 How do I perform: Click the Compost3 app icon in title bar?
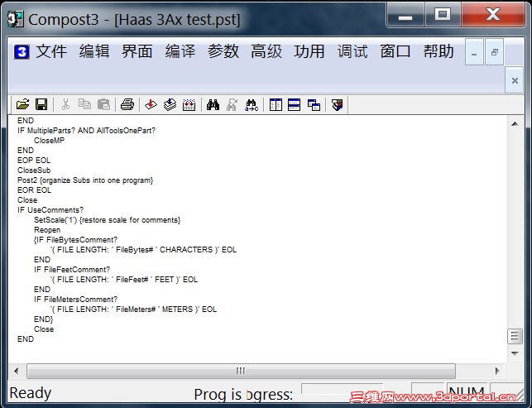[15, 19]
